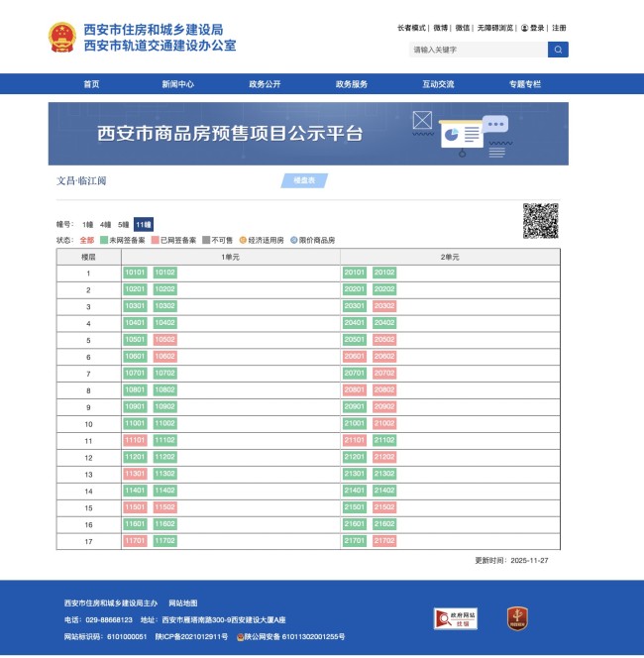Open unit 10102
The height and width of the screenshot is (658, 644).
(164, 273)
